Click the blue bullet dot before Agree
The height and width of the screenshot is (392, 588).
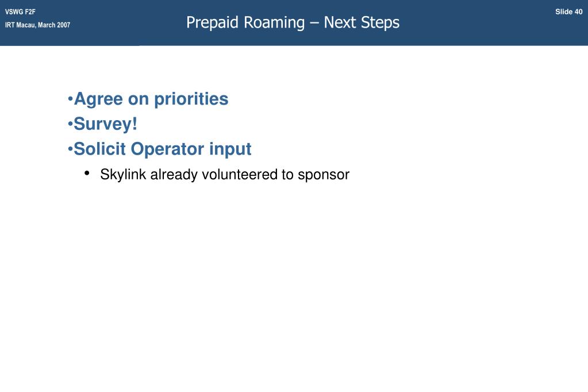[x=70, y=99]
